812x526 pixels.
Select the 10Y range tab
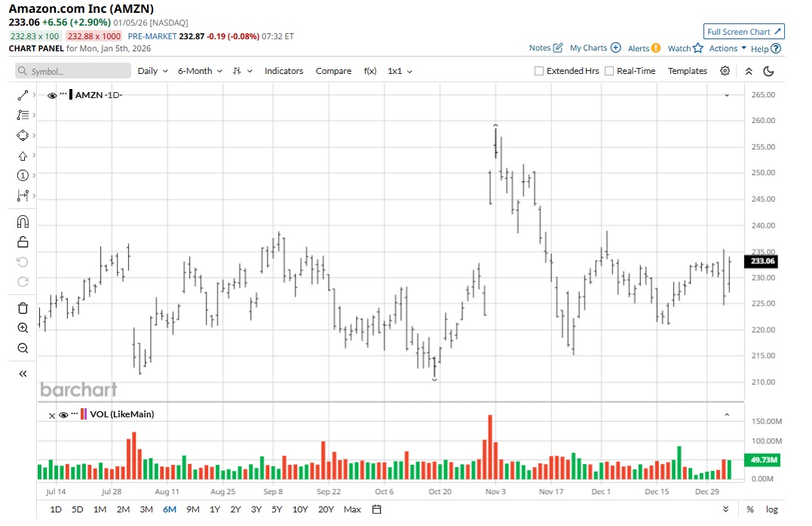click(300, 509)
